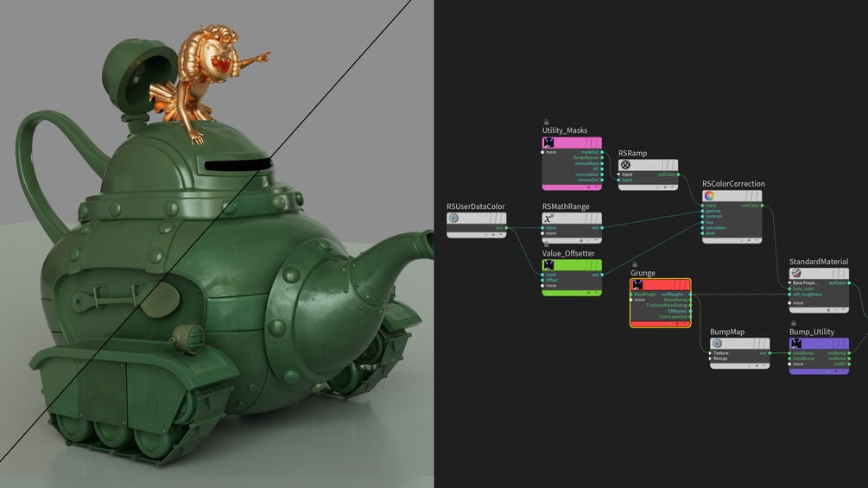Click the concaveOut output port
Image resolution: width=868 pixels, height=488 pixels.
[x=602, y=174]
